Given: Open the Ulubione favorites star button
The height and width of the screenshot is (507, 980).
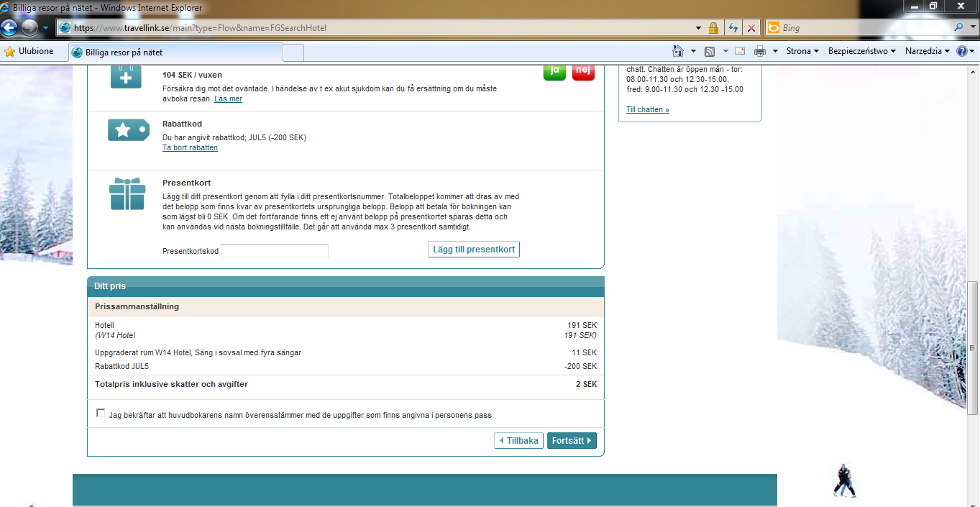Looking at the screenshot, I should [x=29, y=51].
